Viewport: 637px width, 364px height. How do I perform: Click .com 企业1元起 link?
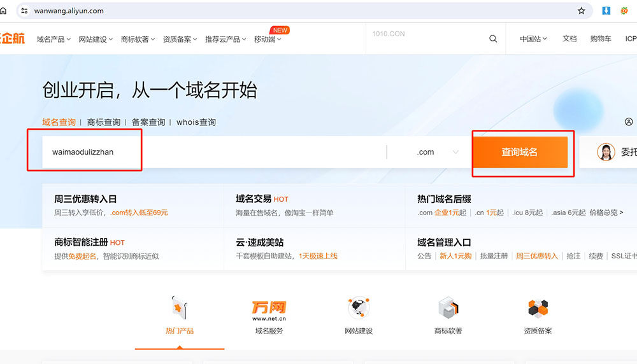pos(441,213)
